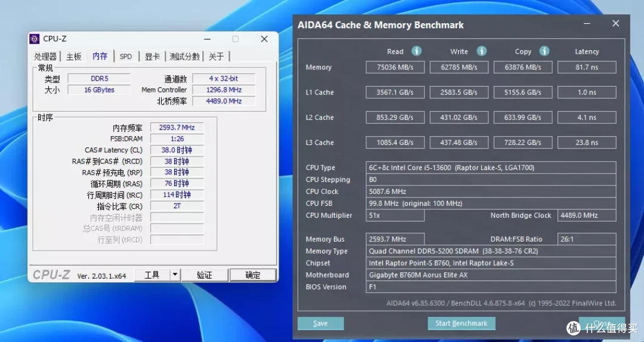
Task: Click Start Benchmark in AIDA64
Action: (461, 323)
